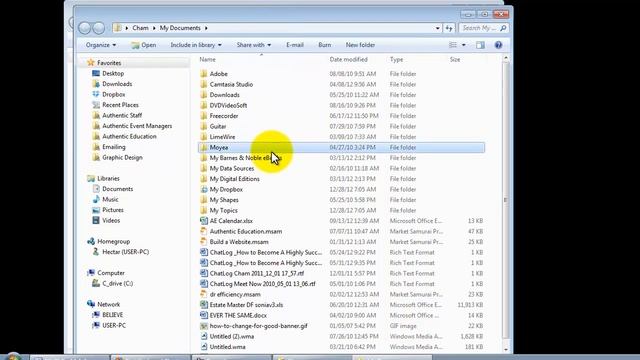The width and height of the screenshot is (640, 360).
Task: Select Cham in the address breadcrumb
Action: tap(140, 28)
